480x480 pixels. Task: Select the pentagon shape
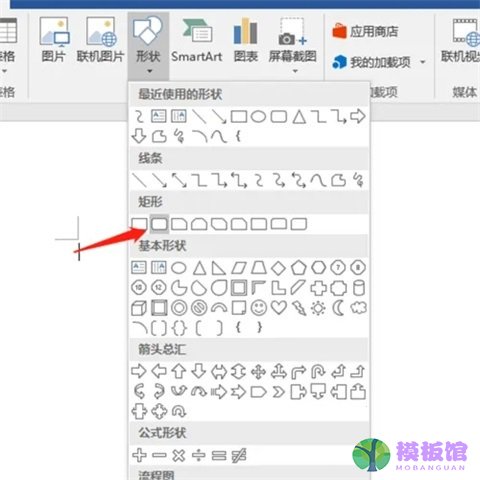pos(299,268)
